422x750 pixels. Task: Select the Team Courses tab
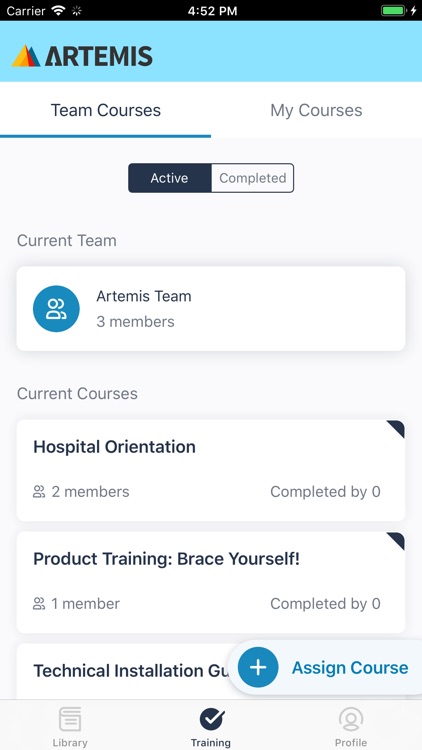[x=105, y=110]
